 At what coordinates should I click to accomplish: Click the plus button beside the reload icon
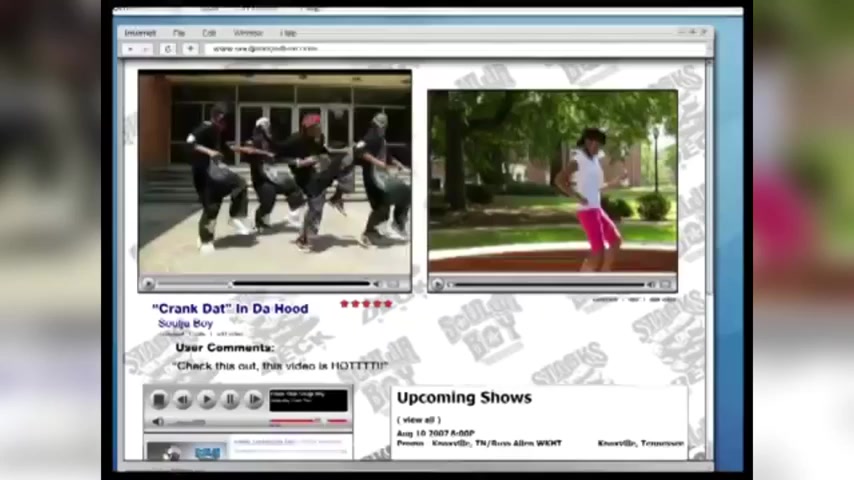pyautogui.click(x=190, y=49)
